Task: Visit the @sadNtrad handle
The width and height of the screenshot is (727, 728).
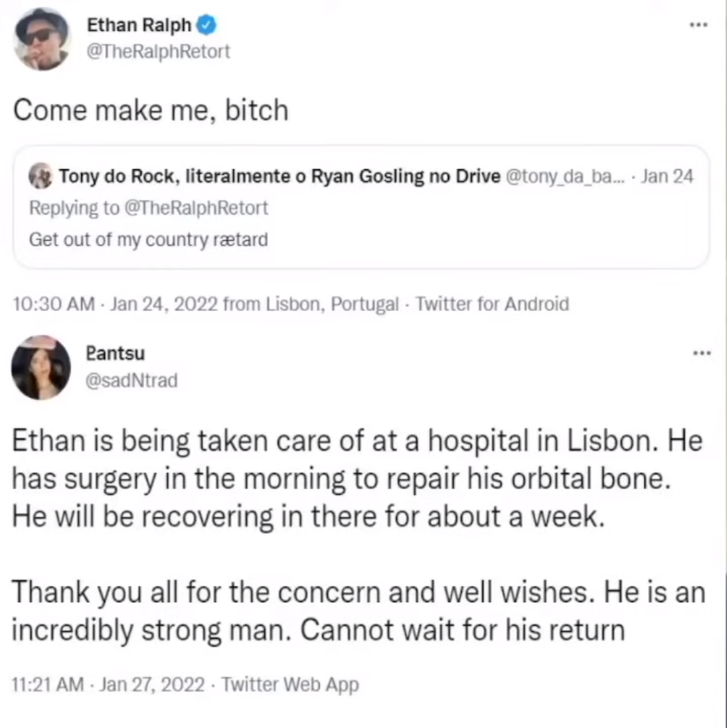Action: click(132, 380)
